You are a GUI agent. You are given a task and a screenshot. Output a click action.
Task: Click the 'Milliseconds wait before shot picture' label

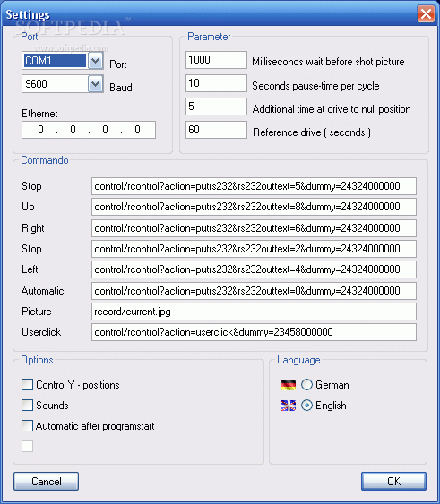pyautogui.click(x=328, y=62)
